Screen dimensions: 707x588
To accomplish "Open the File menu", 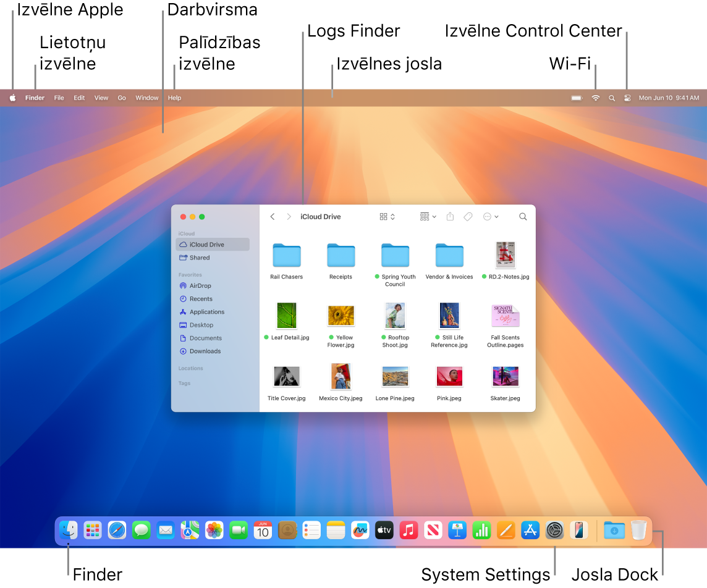I will [x=59, y=98].
